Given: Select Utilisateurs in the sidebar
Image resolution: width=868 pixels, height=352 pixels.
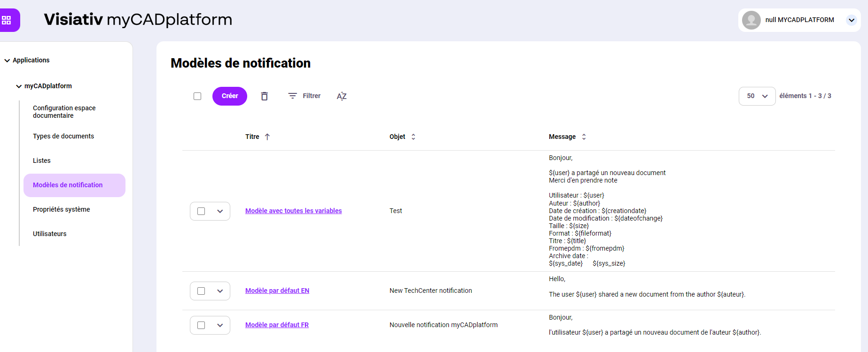Looking at the screenshot, I should pos(50,234).
